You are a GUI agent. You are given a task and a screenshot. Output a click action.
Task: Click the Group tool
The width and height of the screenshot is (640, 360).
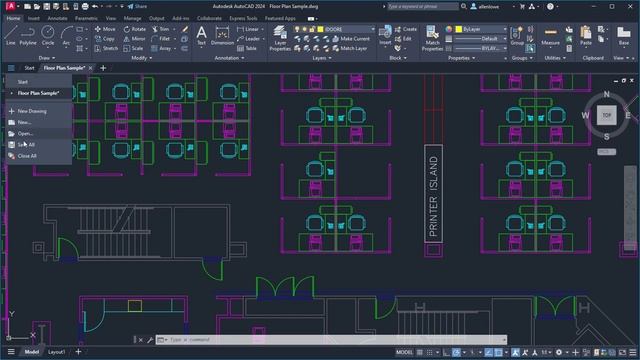click(517, 35)
